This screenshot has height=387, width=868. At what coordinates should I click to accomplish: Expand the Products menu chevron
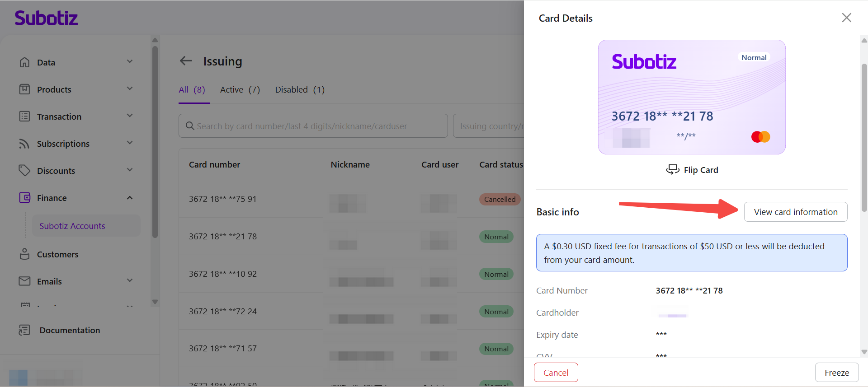point(130,89)
